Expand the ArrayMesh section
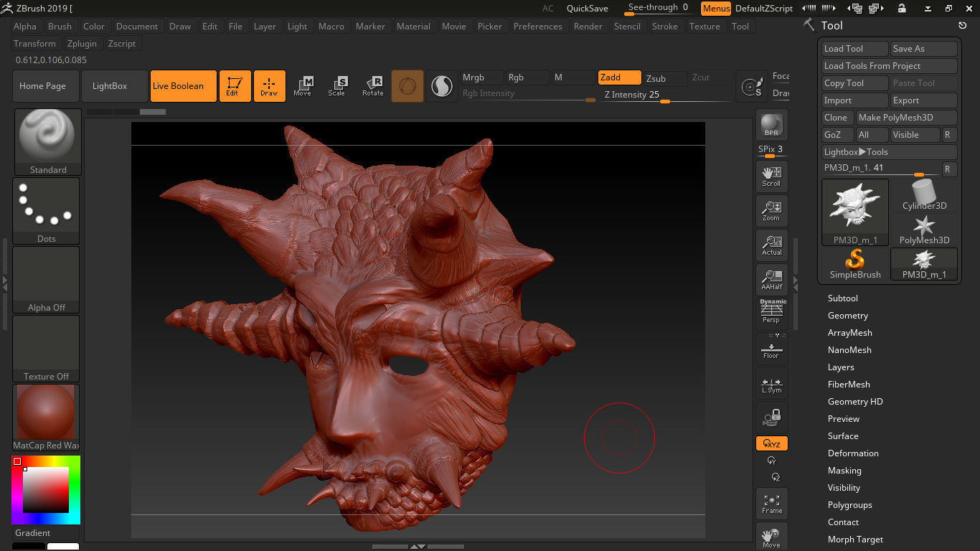 [849, 333]
